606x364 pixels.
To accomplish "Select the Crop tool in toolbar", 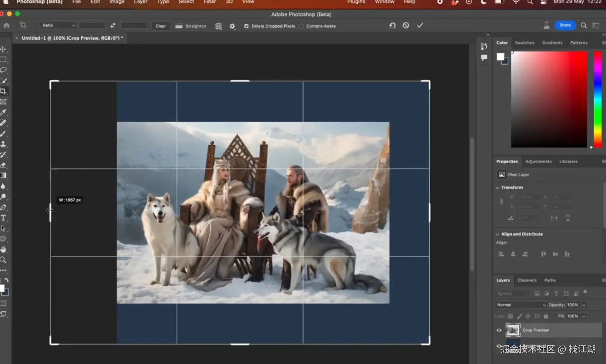I will pyautogui.click(x=4, y=91).
